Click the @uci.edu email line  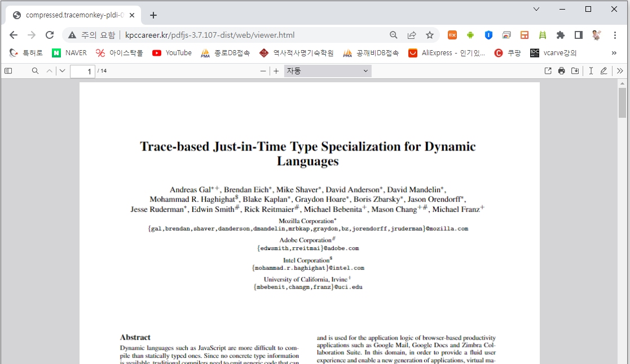308,287
